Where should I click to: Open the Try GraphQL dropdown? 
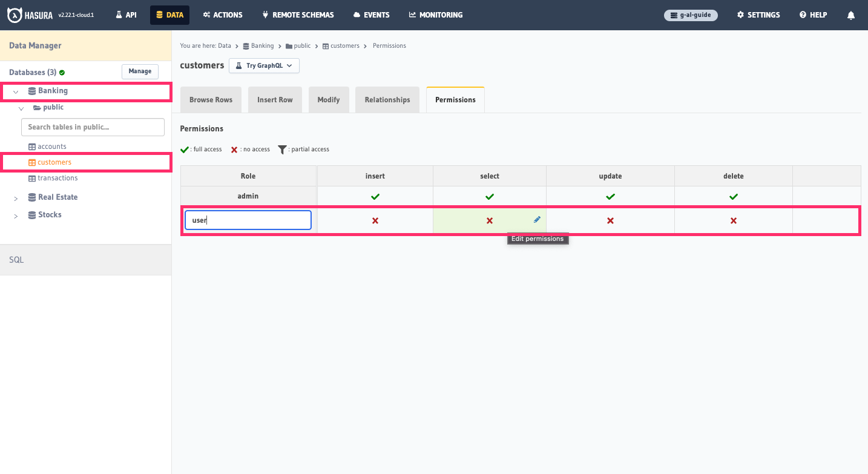point(264,65)
